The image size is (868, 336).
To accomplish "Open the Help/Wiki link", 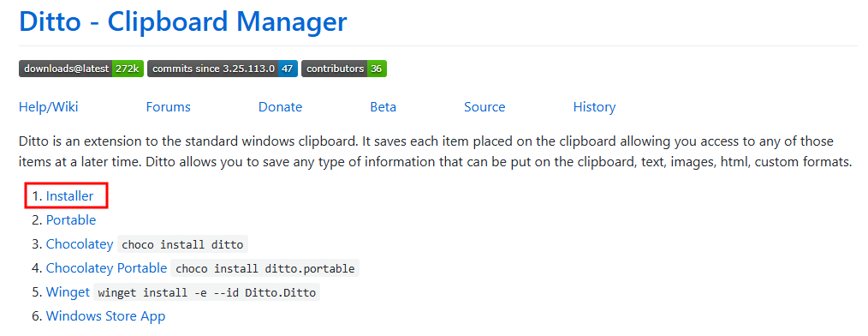I will coord(48,107).
